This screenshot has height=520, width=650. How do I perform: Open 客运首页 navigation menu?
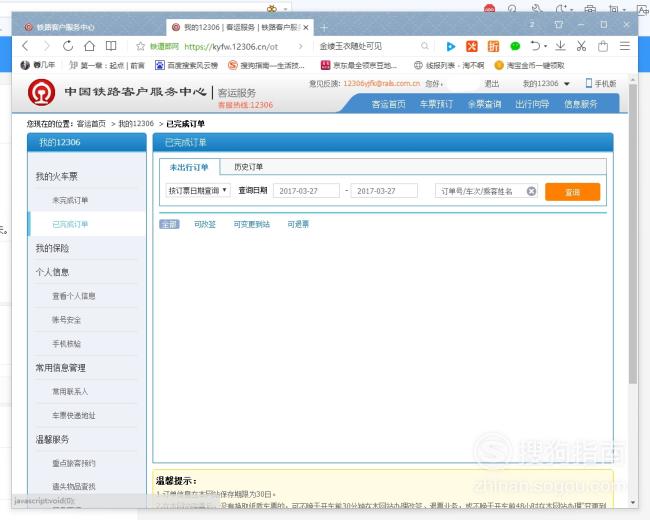pyautogui.click(x=388, y=104)
